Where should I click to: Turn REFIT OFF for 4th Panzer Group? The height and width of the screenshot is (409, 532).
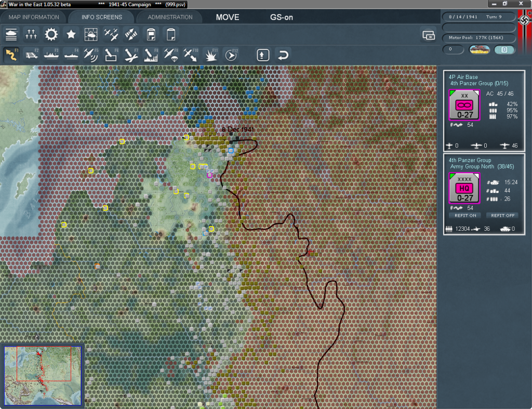[502, 216]
